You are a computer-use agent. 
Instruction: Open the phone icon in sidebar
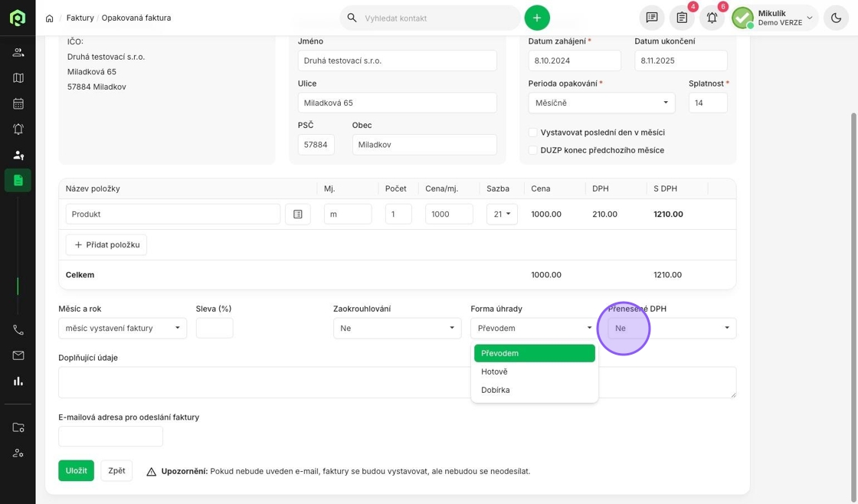click(18, 330)
